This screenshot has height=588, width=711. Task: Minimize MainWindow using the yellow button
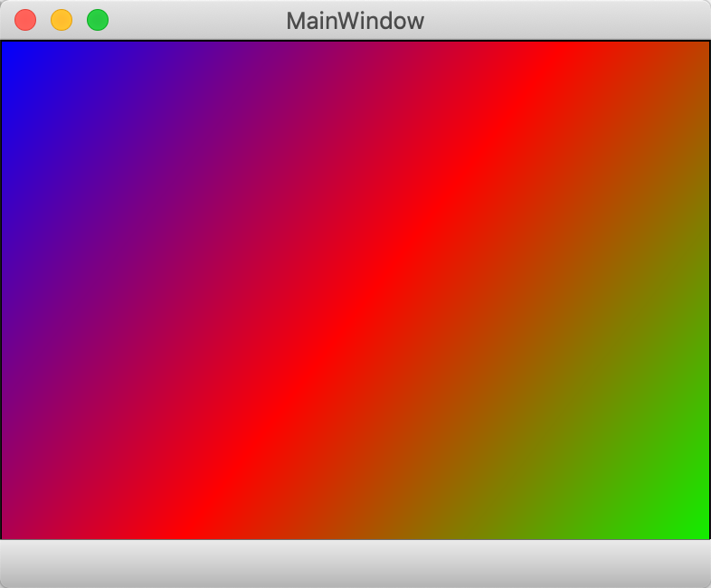point(62,20)
